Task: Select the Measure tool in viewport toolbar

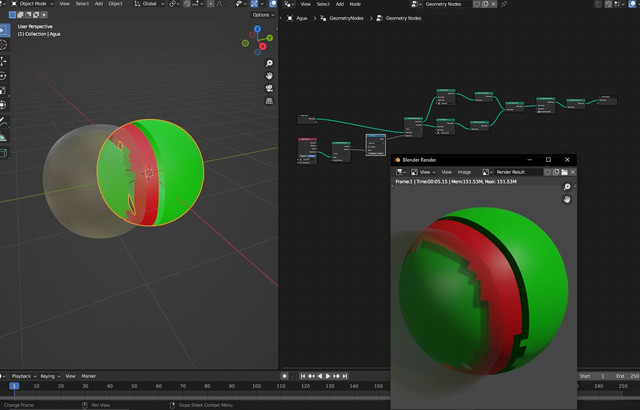Action: tap(4, 137)
